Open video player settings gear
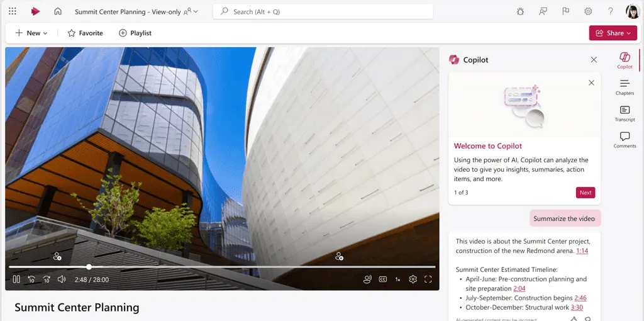 [413, 279]
